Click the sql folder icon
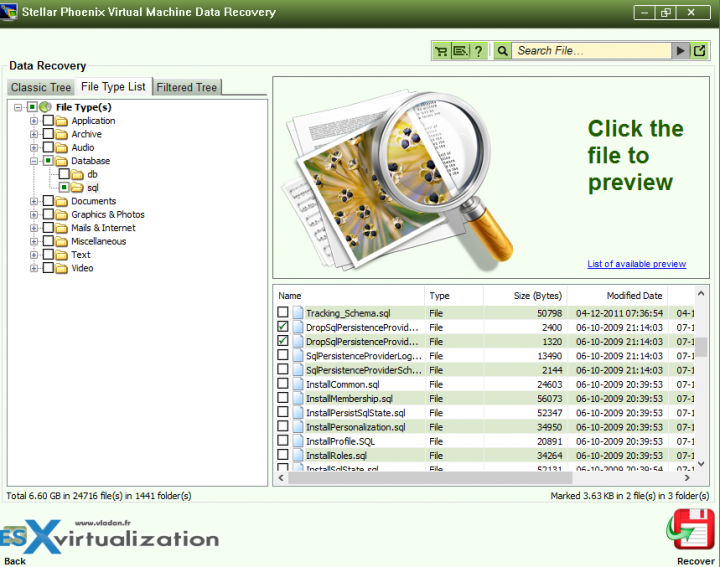The image size is (720, 567). tap(77, 188)
